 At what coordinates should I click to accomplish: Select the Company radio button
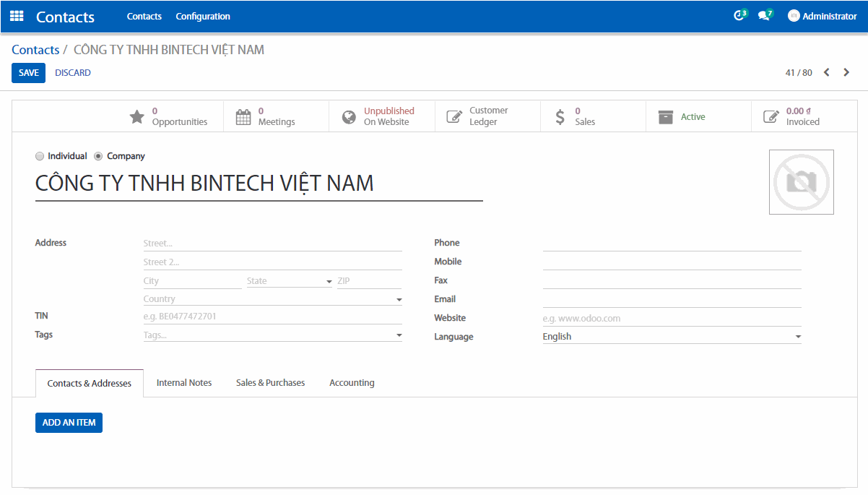[99, 156]
